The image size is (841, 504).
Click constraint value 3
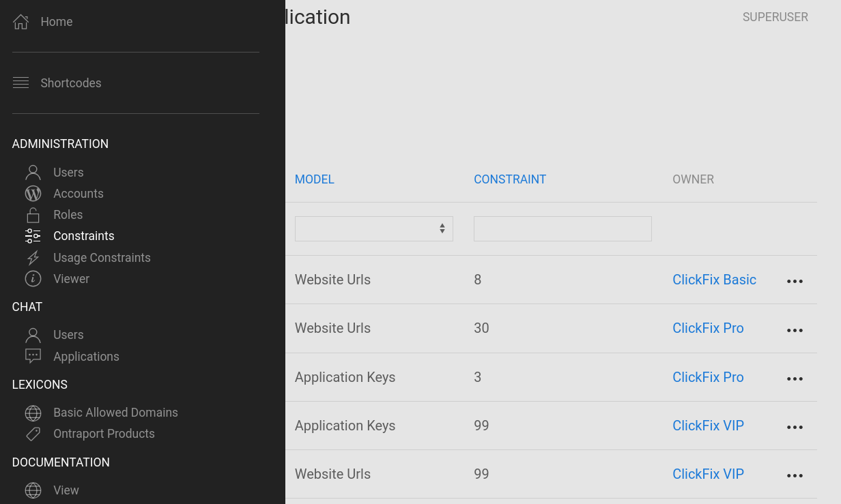coord(478,377)
